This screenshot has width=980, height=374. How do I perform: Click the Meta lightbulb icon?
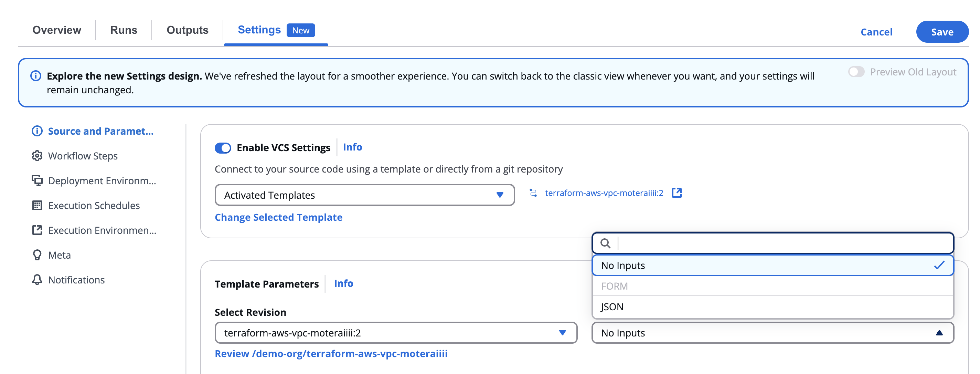click(x=37, y=255)
